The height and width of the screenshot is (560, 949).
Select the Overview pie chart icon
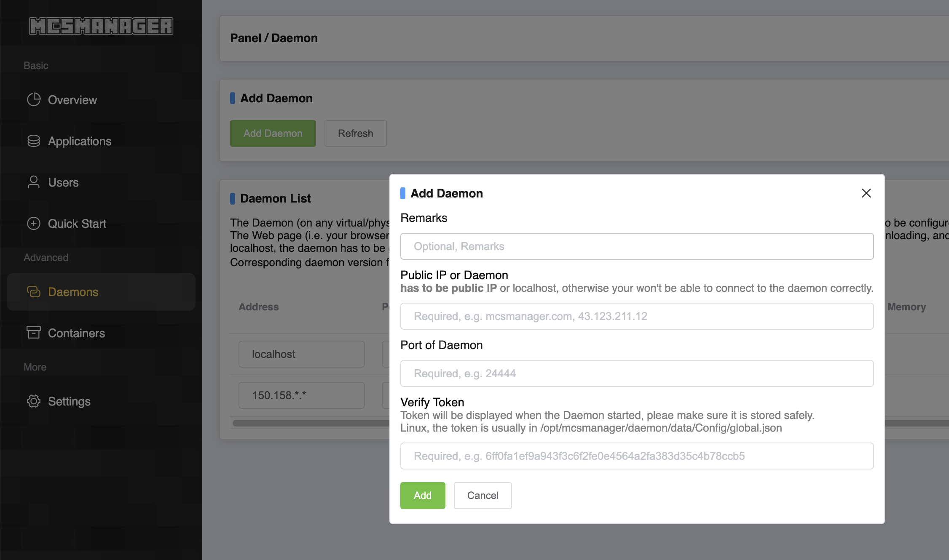coord(34,100)
